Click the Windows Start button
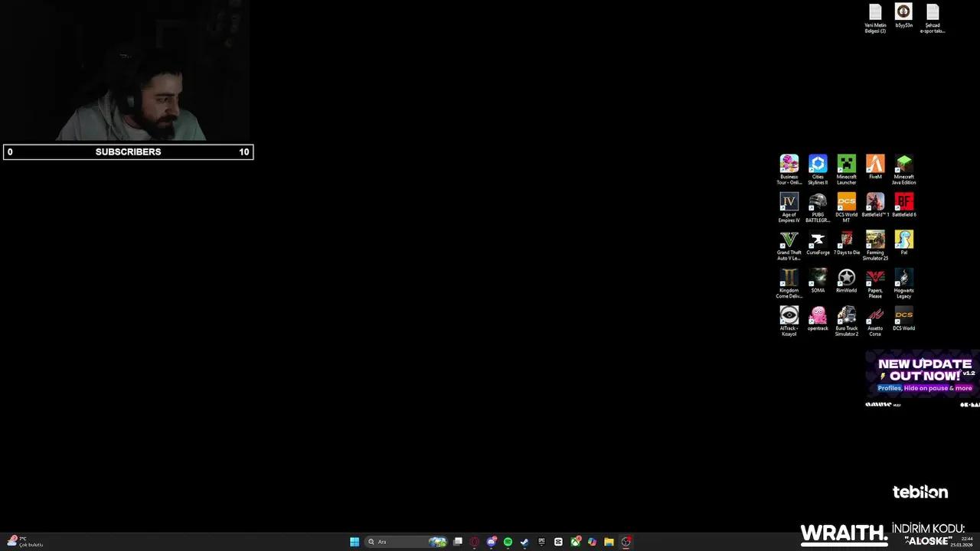 [x=354, y=542]
